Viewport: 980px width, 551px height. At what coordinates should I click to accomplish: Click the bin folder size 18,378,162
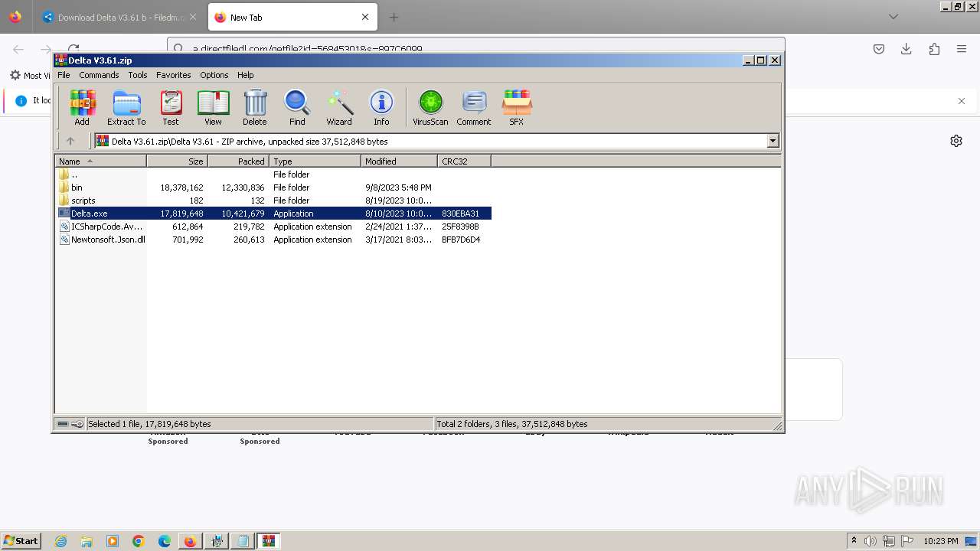(181, 187)
